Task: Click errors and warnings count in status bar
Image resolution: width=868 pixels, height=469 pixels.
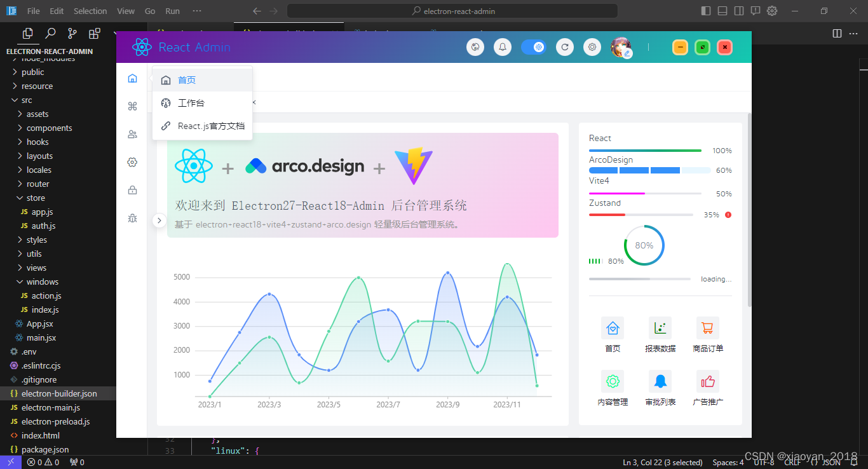Action: (x=43, y=462)
